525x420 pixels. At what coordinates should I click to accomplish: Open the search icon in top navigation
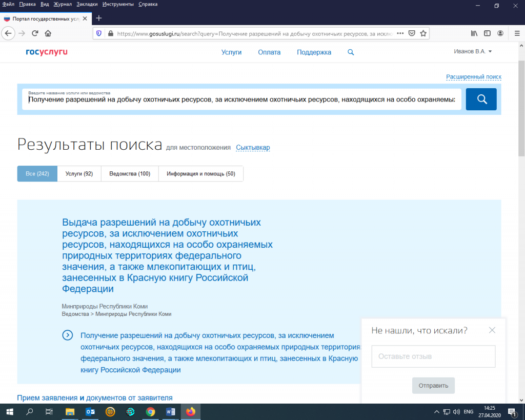[x=351, y=52]
